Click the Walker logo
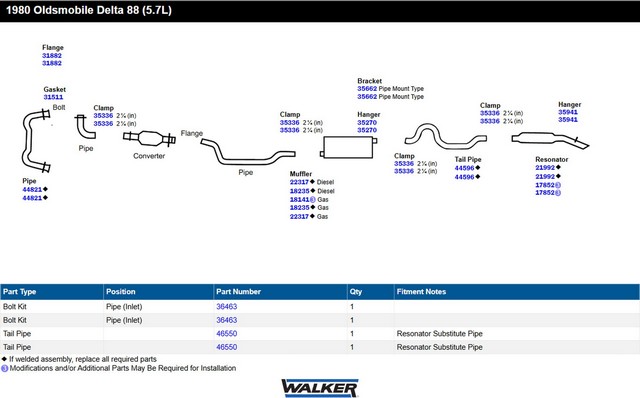The width and height of the screenshot is (640, 398). tap(320, 388)
